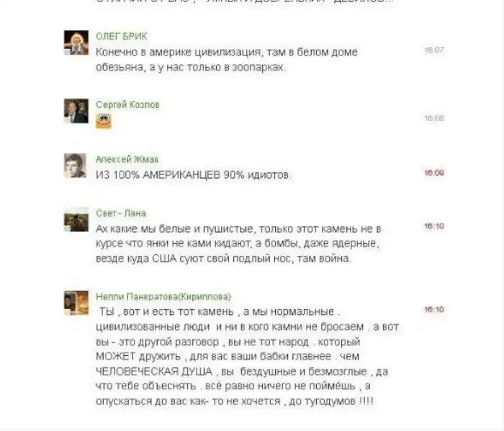Click the yellow emoji sticker in Козлов's comment
This screenshot has height=431, width=504.
point(104,121)
